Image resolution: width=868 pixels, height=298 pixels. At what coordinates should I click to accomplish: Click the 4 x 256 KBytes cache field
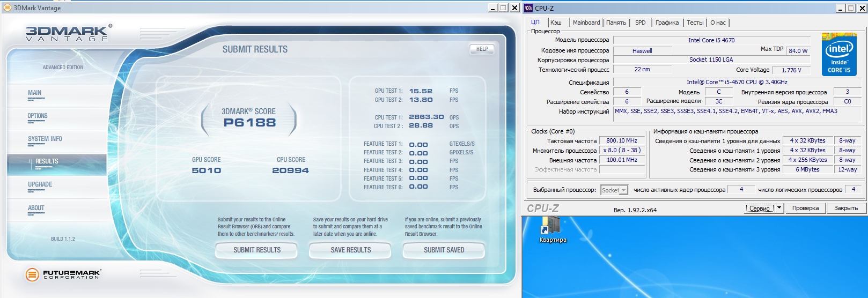point(807,160)
